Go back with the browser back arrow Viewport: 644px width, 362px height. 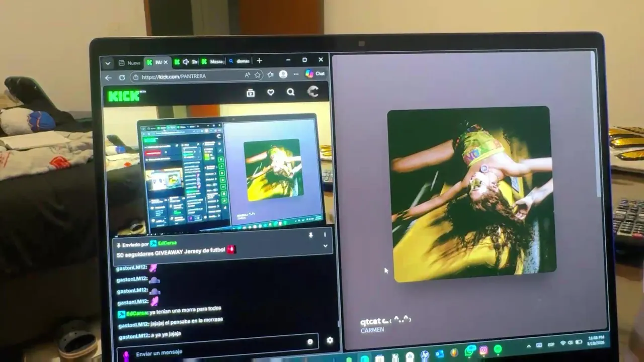click(x=108, y=77)
